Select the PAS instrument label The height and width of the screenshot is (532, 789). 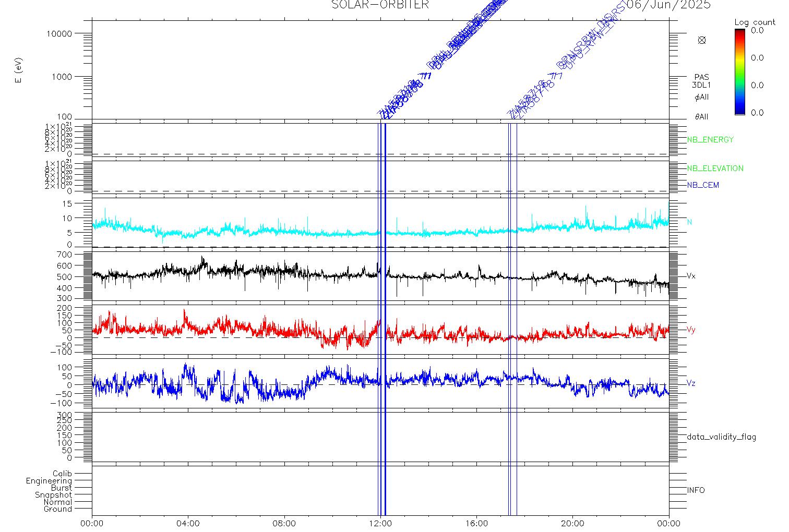pos(702,77)
